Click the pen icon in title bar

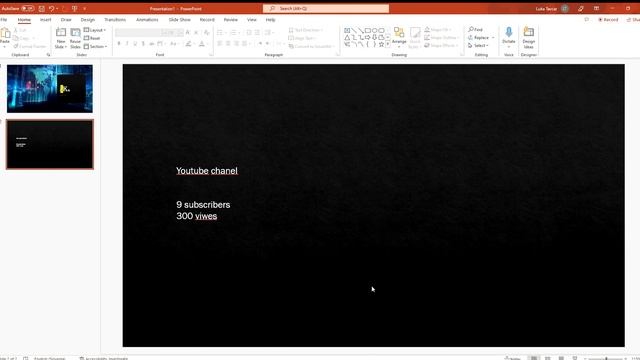pos(581,9)
